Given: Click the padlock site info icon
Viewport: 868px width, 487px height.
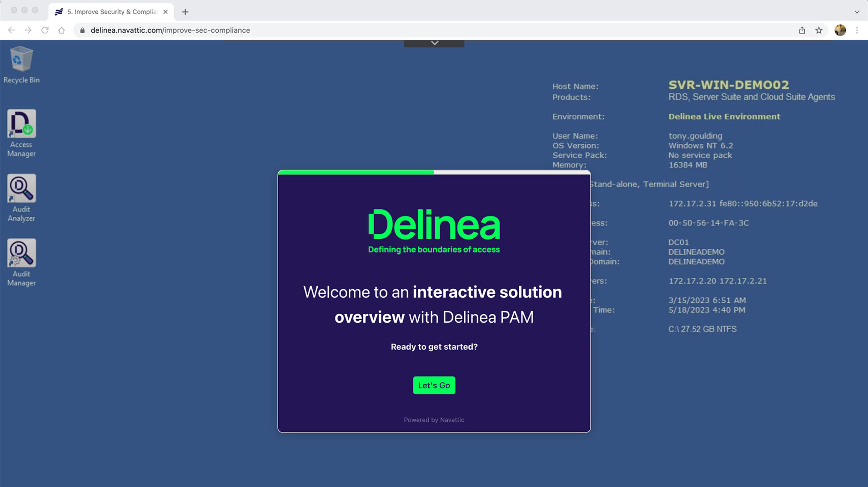Looking at the screenshot, I should (x=82, y=30).
